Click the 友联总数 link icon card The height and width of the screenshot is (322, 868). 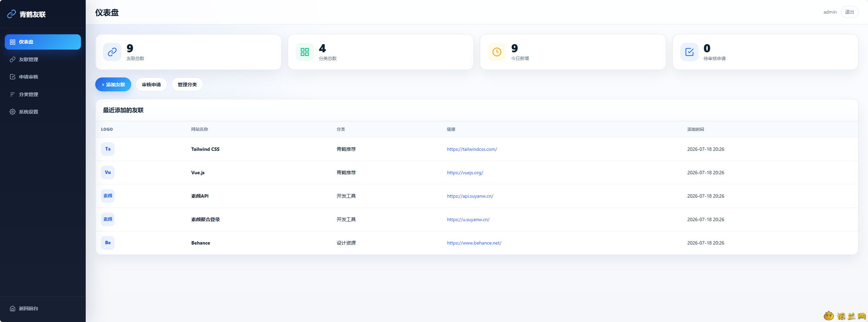click(x=112, y=52)
